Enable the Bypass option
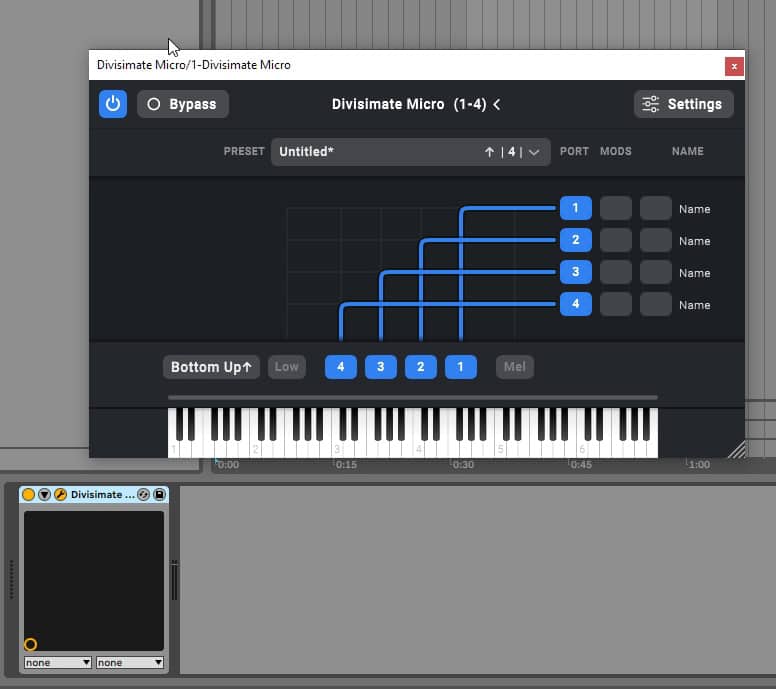The image size is (776, 689). (x=183, y=104)
